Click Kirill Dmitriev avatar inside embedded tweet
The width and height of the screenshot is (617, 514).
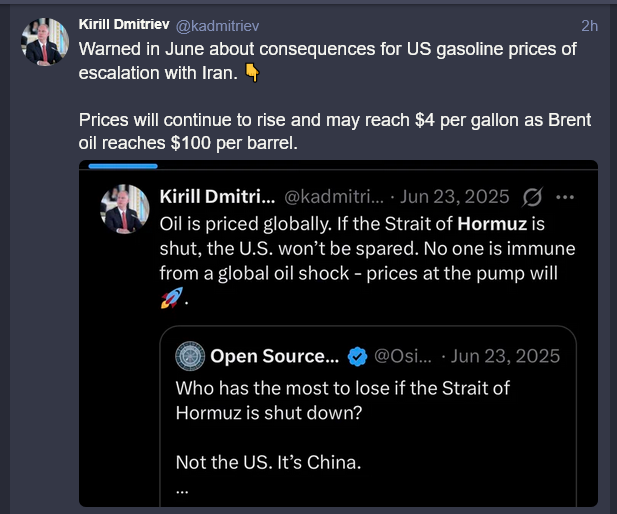(126, 209)
